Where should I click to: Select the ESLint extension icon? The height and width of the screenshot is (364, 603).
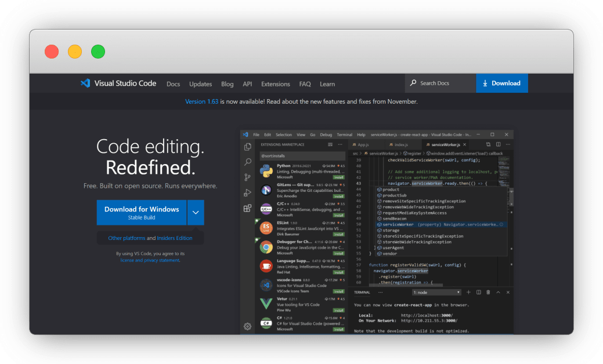click(x=266, y=228)
